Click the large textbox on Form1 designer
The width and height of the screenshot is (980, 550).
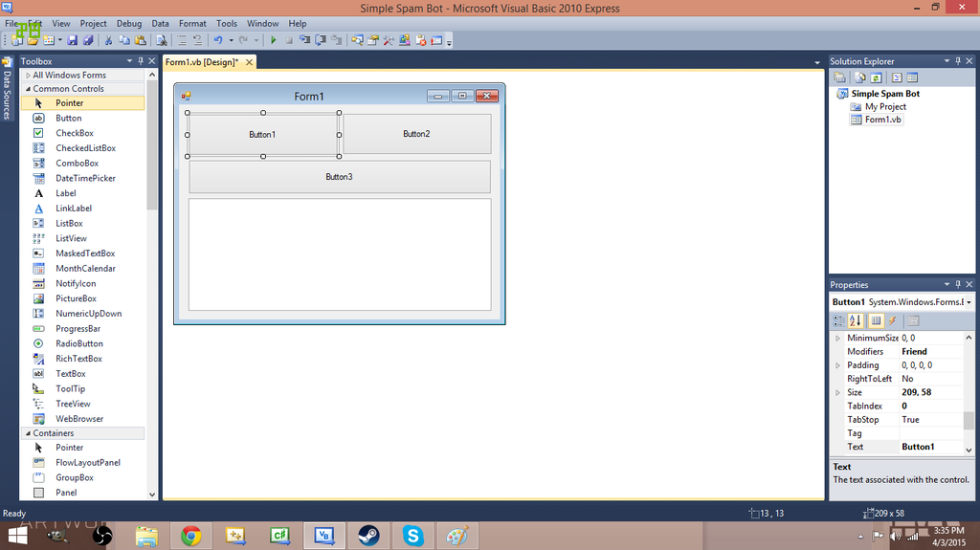pos(340,254)
